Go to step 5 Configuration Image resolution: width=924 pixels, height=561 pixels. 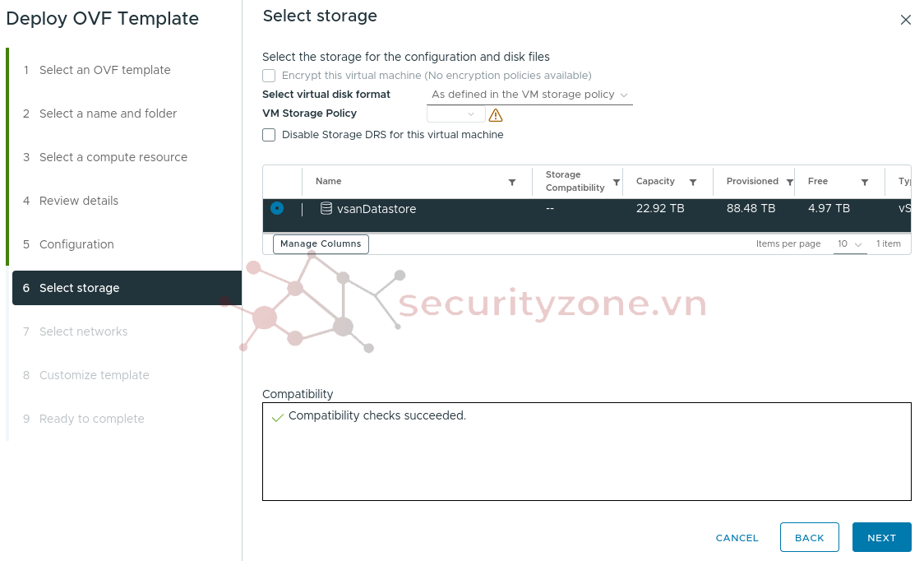[x=76, y=244]
